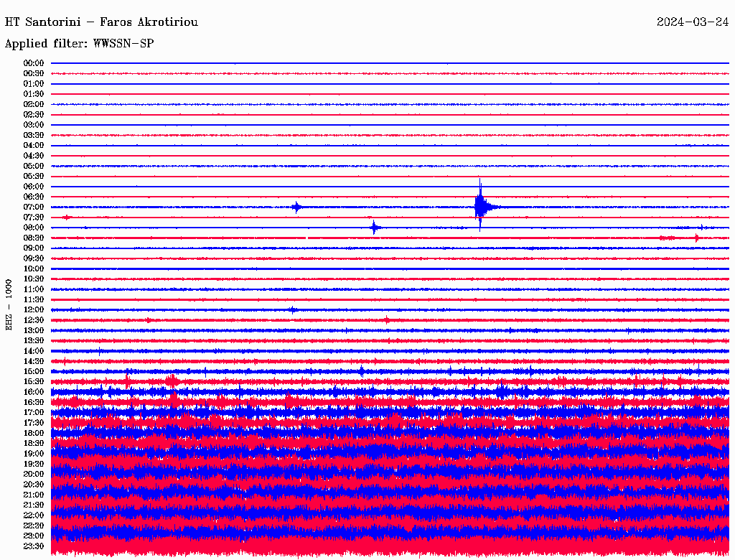The width and height of the screenshot is (735, 560).
Task: Click the 18:00 time label
Action: pyautogui.click(x=33, y=433)
